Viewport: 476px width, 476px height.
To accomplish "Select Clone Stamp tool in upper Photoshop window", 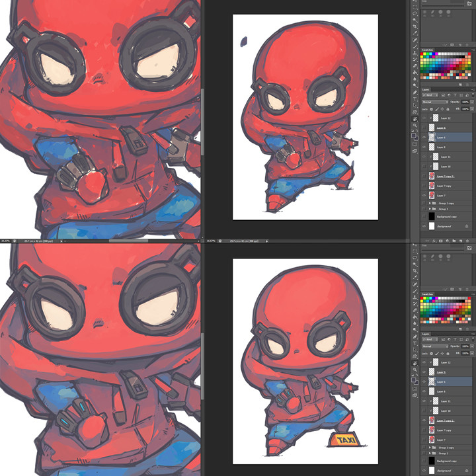I will point(415,53).
